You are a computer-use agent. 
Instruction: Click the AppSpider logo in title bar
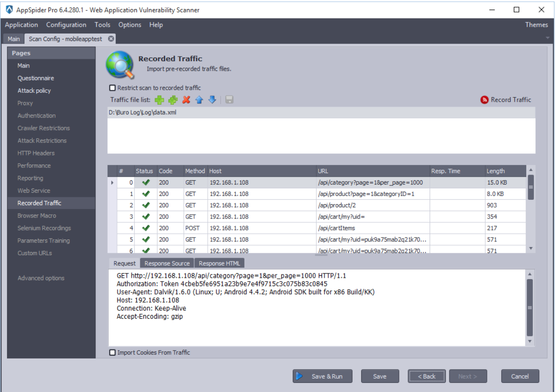click(x=9, y=10)
